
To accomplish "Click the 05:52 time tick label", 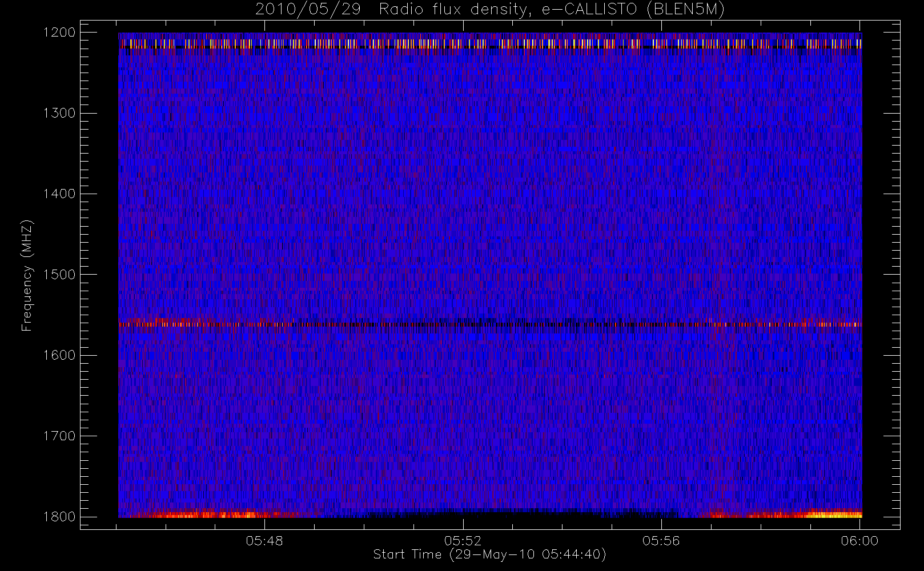I will 463,541.
